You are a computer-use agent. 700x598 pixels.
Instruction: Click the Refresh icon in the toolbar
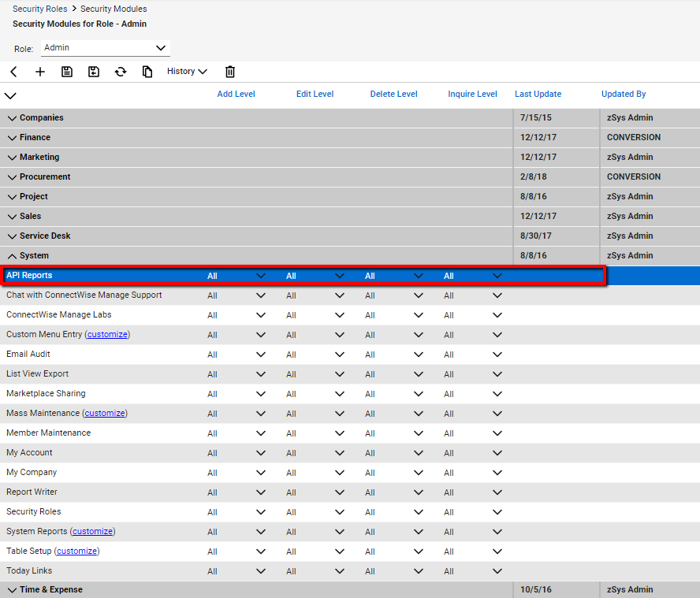click(121, 72)
